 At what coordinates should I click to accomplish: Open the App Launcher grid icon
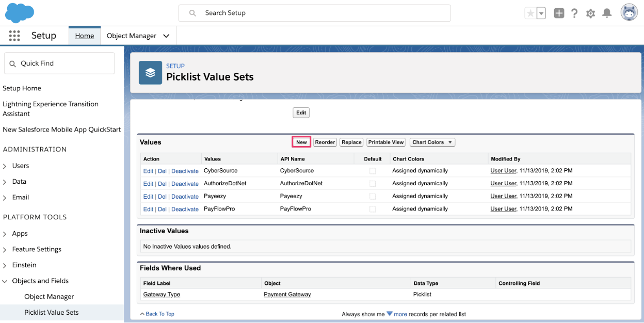14,36
